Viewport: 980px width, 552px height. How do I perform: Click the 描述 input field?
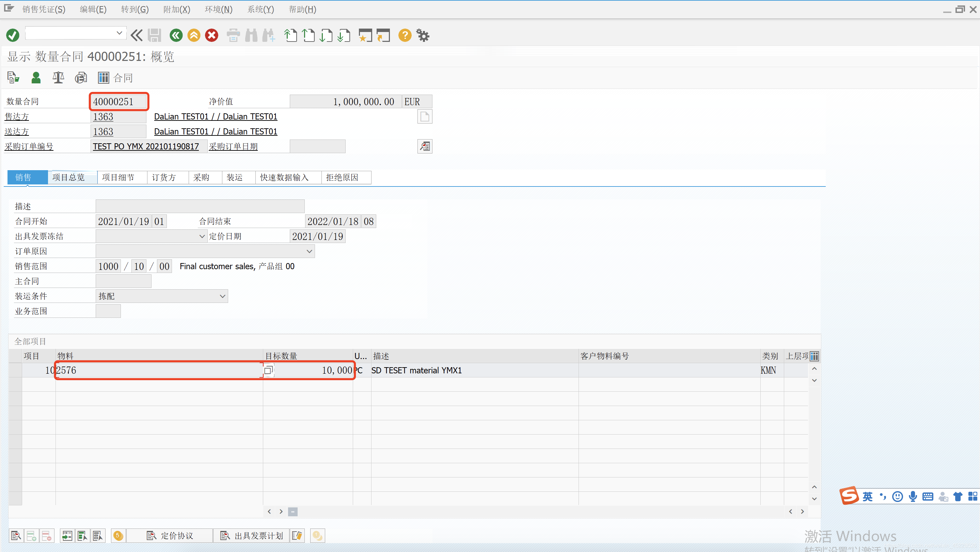[x=200, y=207]
